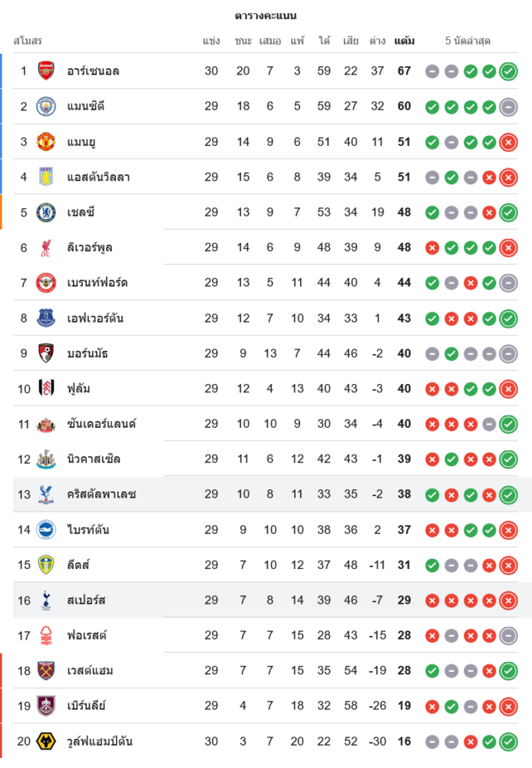Click Arsenal's latest match win indicator
532x768 pixels.
tap(508, 71)
